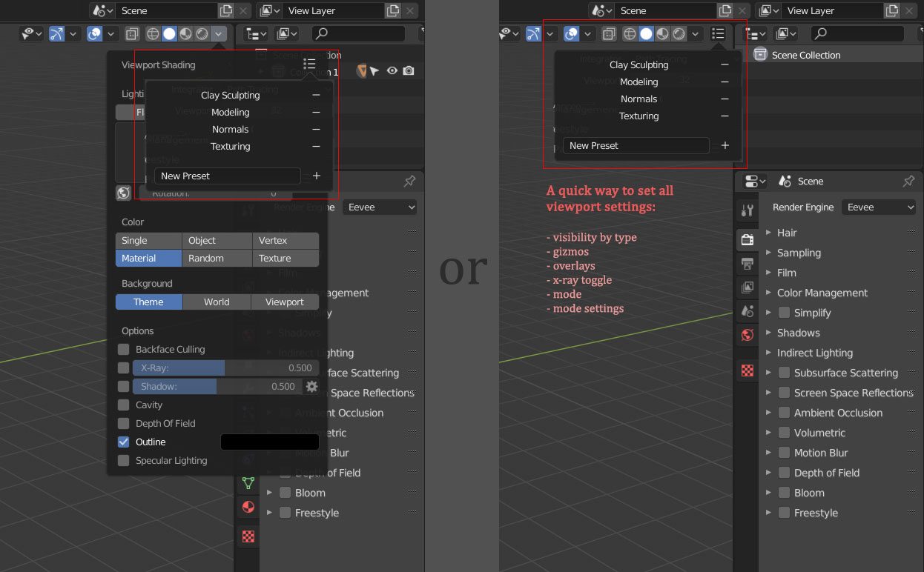Image resolution: width=924 pixels, height=572 pixels.
Task: Toggle X-Ray icon in the left mockup header
Action: (x=132, y=34)
